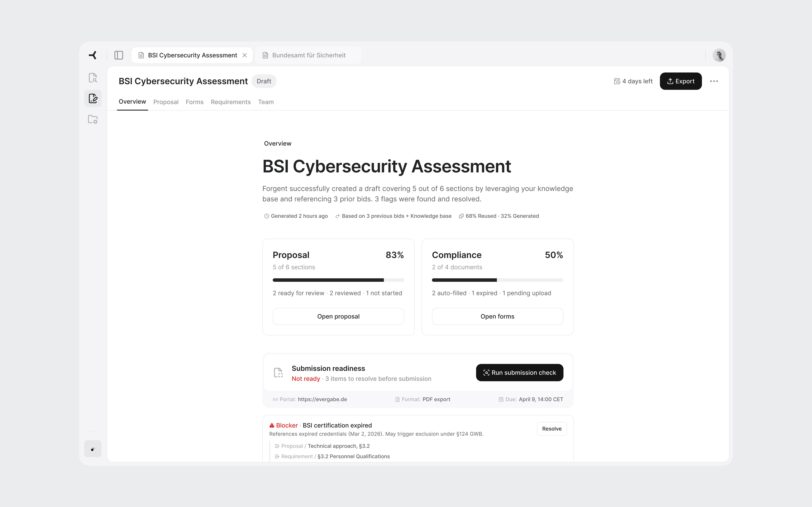Resolve the BSI certification expired blocker
Image resolution: width=812 pixels, height=507 pixels.
[551, 428]
